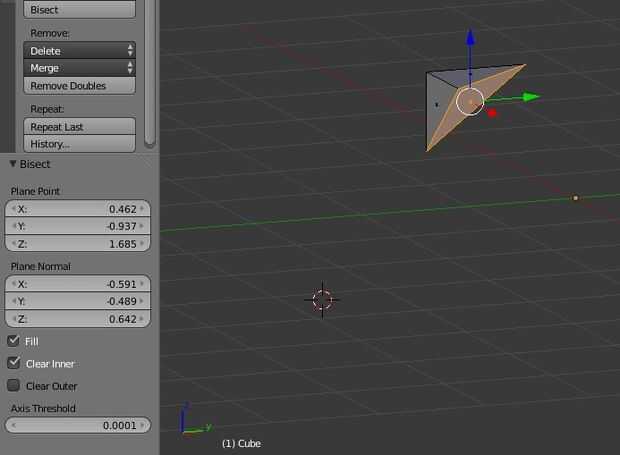Click the 'Repeat:' section label
This screenshot has height=455, width=620.
click(x=47, y=109)
